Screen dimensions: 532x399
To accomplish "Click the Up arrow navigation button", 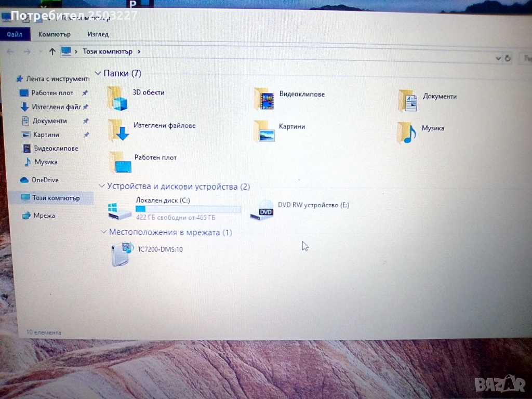I will (52, 51).
